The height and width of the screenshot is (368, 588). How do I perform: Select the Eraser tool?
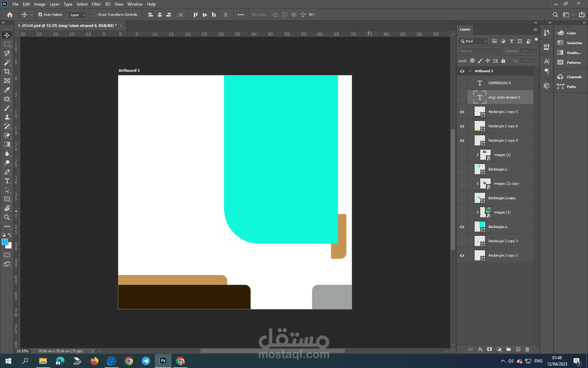pos(7,135)
